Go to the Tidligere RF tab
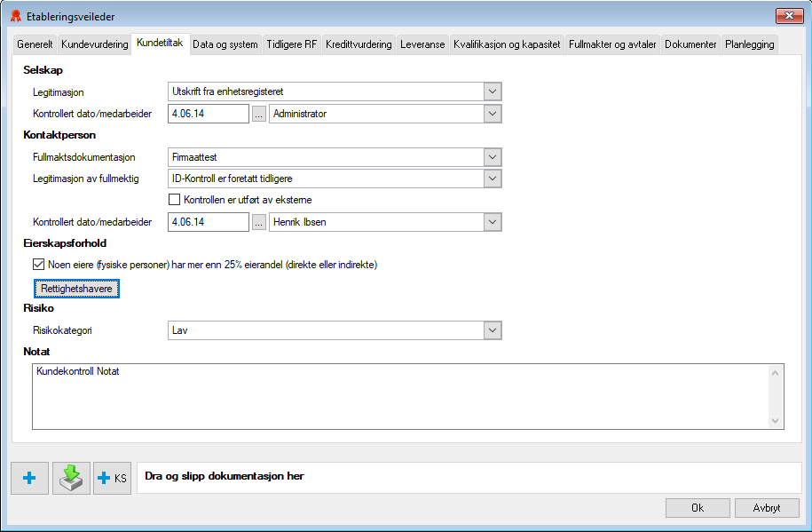 click(292, 44)
